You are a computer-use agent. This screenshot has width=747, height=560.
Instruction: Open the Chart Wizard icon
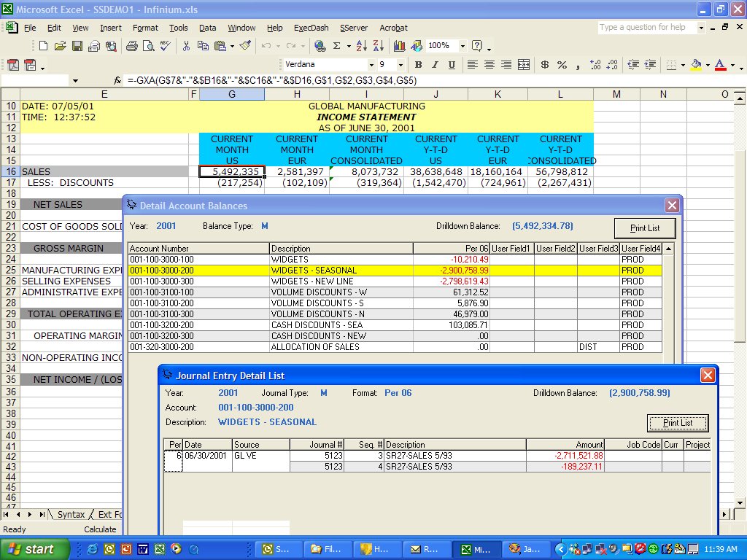coord(400,46)
